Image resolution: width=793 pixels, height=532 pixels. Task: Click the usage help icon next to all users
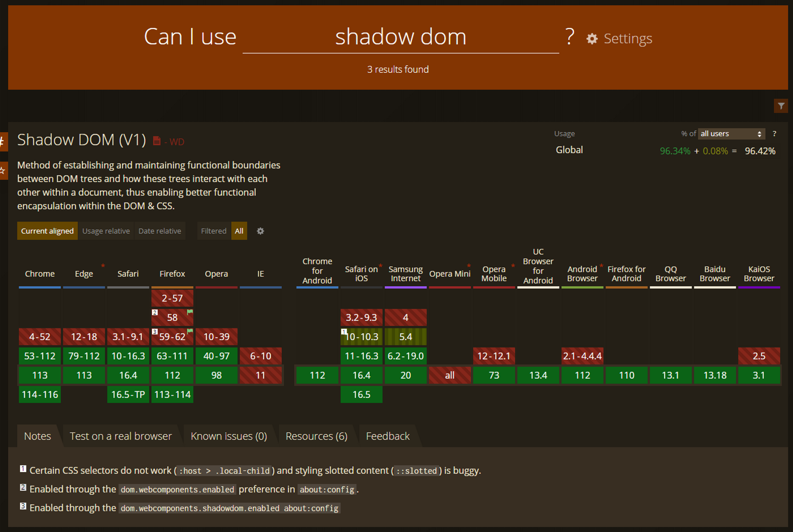(x=774, y=133)
